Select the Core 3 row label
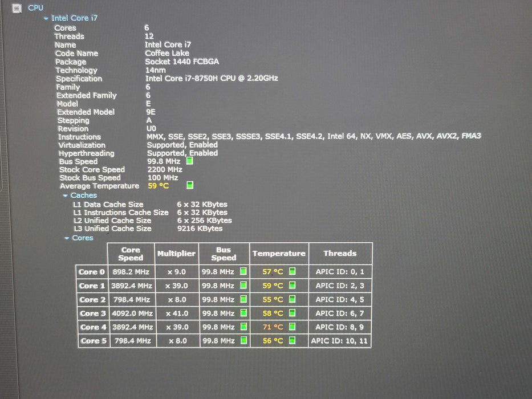This screenshot has height=399, width=532. 93,313
